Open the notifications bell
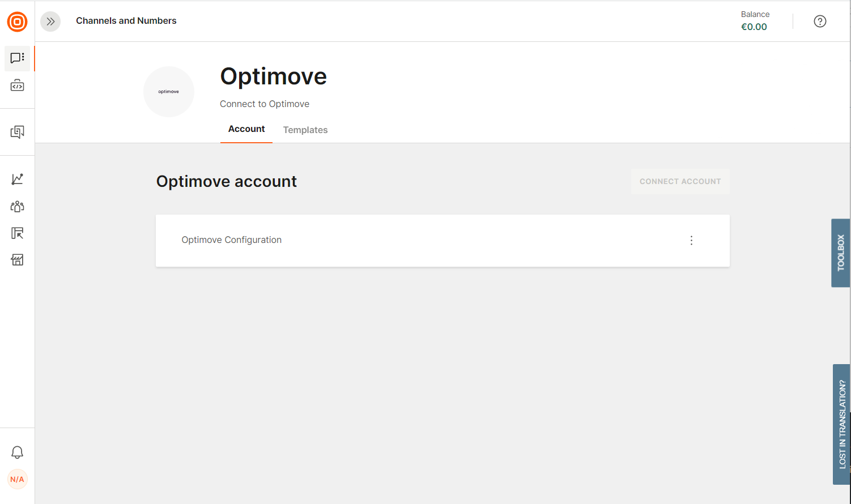 click(17, 452)
